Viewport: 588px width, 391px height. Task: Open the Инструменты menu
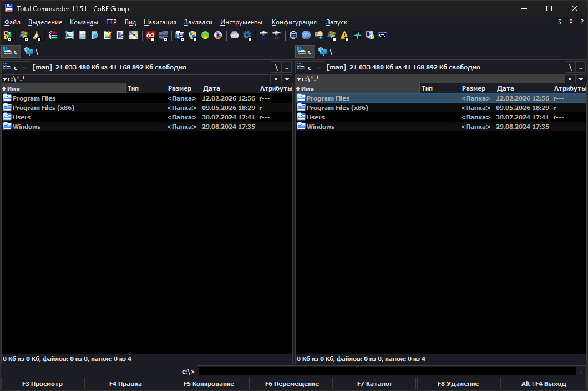(241, 22)
